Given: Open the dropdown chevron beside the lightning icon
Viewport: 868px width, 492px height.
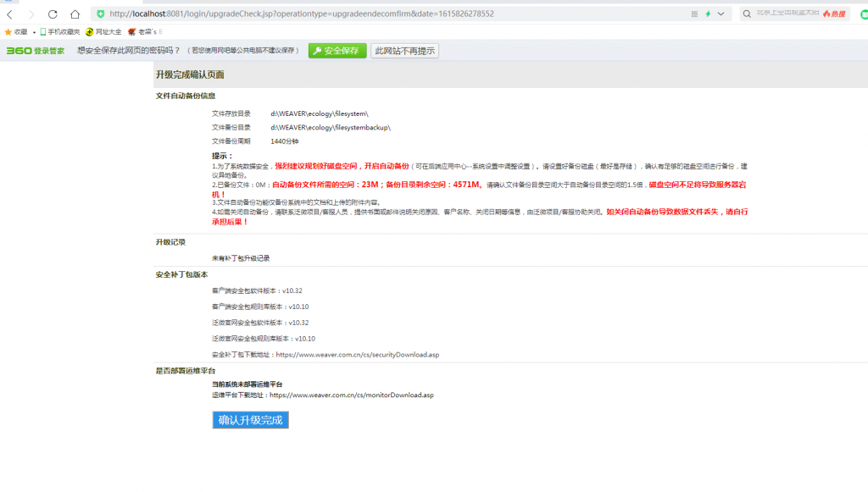Looking at the screenshot, I should tap(721, 14).
